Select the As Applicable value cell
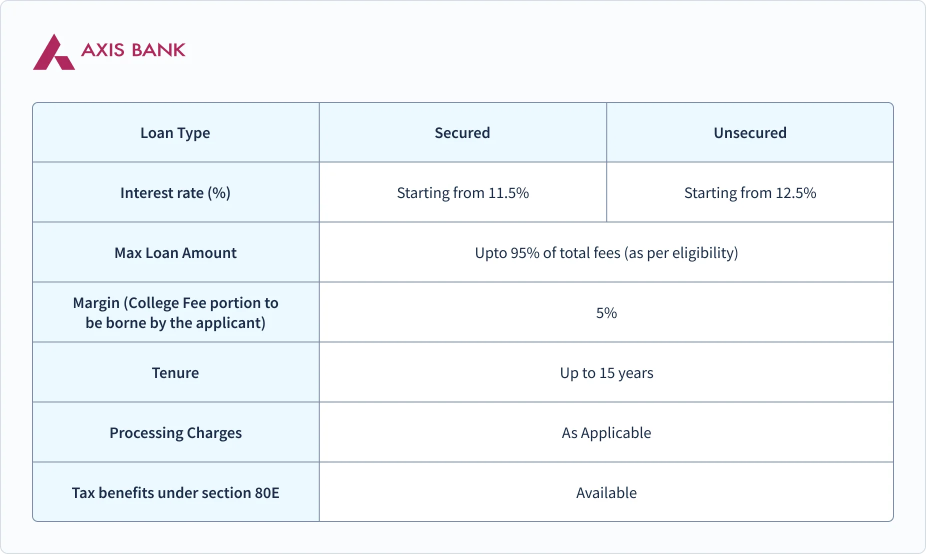This screenshot has height=554, width=926. [x=606, y=433]
